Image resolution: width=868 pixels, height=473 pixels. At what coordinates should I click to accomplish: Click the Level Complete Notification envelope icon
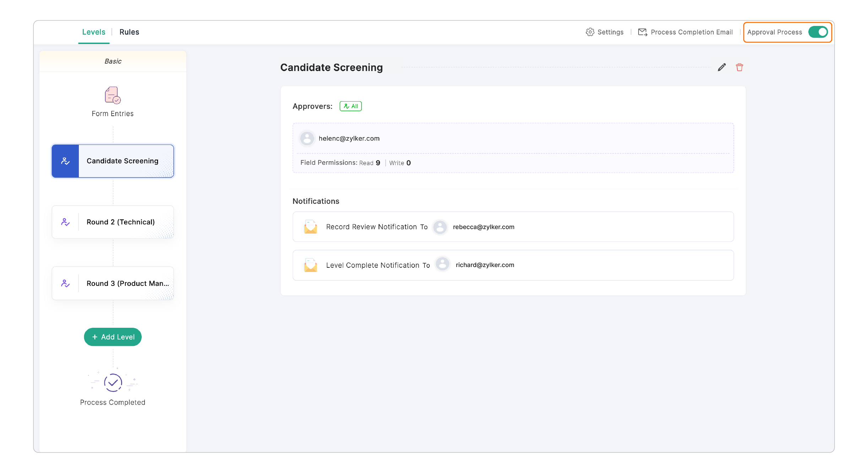click(310, 265)
